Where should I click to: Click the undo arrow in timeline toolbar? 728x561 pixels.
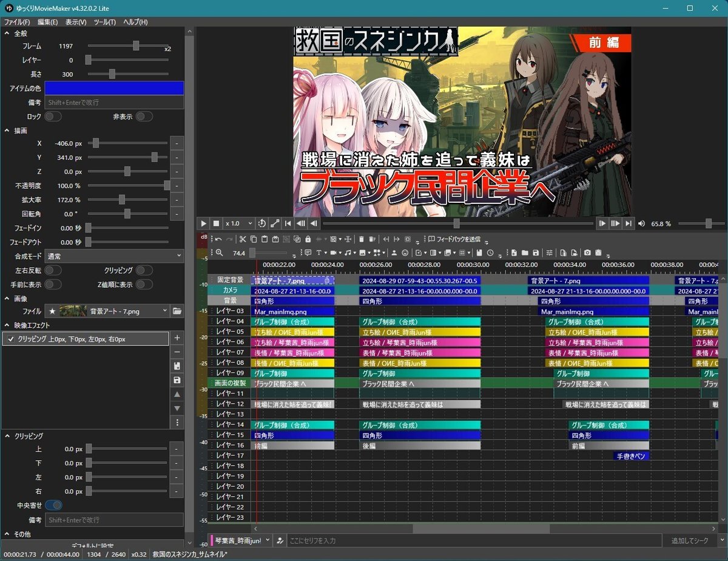point(218,239)
